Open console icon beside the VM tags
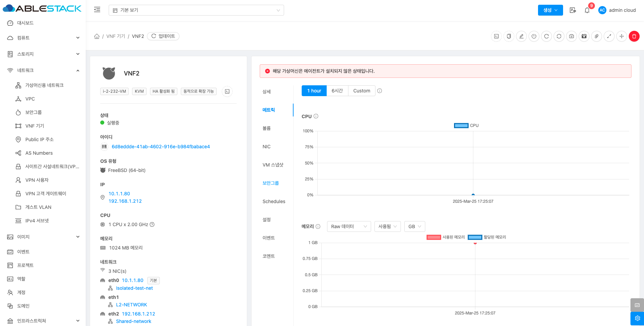Viewport: 644px width, 326px height. (227, 91)
